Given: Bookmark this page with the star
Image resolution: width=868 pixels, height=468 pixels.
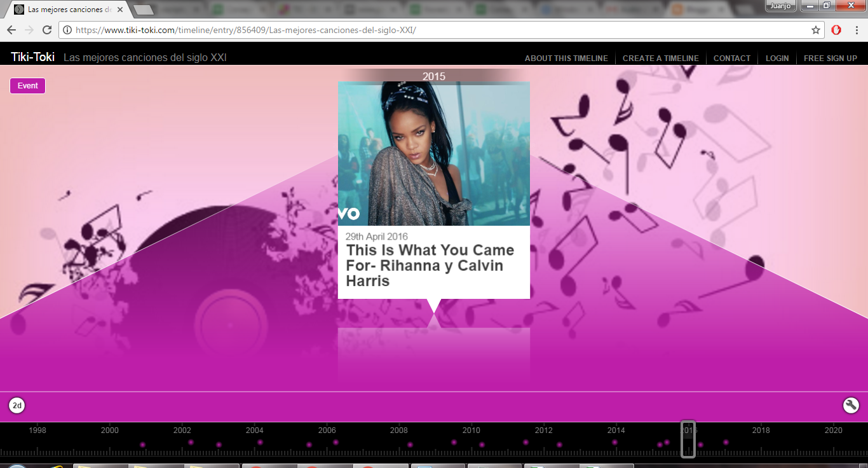Looking at the screenshot, I should [816, 30].
